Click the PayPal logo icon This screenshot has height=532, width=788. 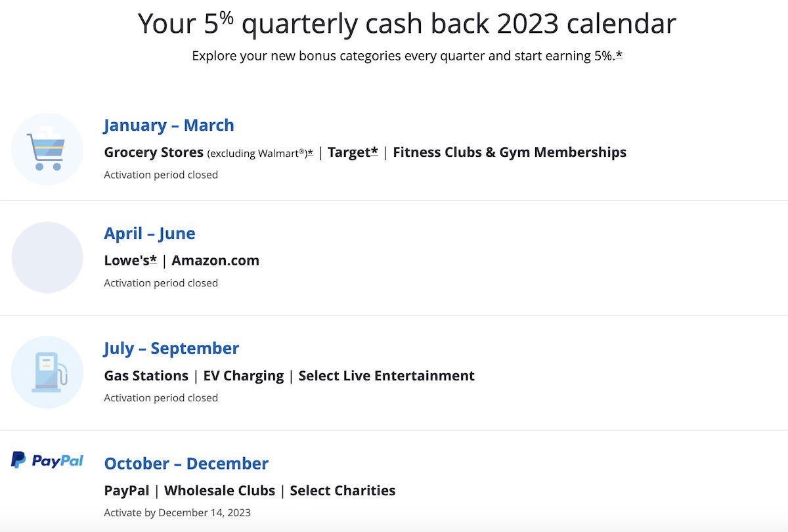click(47, 460)
